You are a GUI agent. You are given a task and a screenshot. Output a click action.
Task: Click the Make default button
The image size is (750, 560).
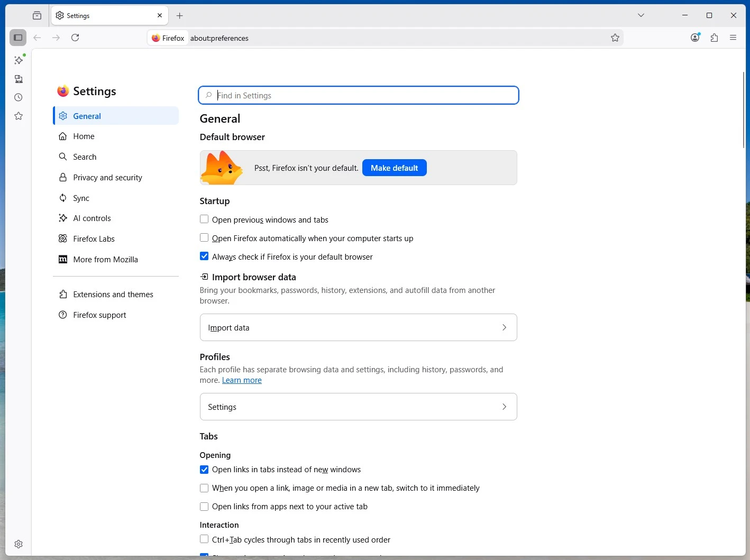394,168
